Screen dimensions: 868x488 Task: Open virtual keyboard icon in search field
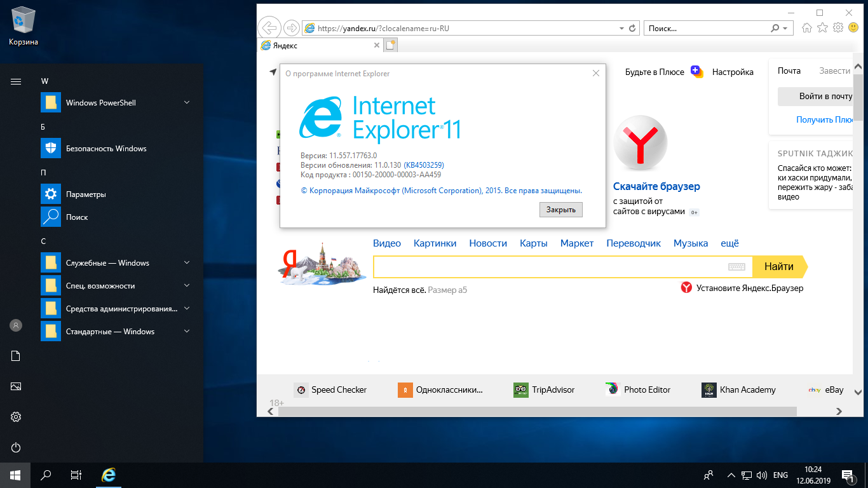736,267
